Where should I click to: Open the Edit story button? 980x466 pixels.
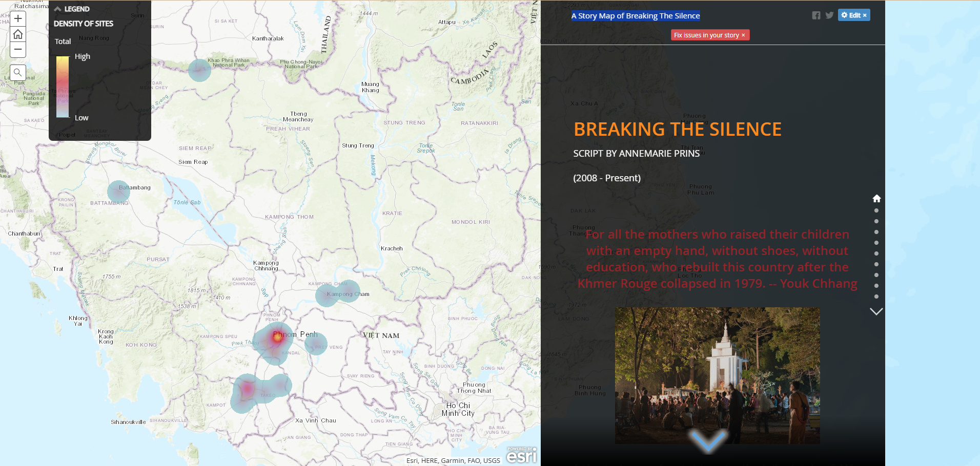tap(854, 15)
